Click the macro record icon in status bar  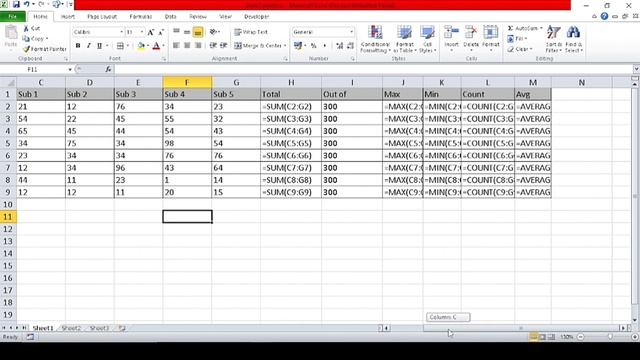coord(30,337)
